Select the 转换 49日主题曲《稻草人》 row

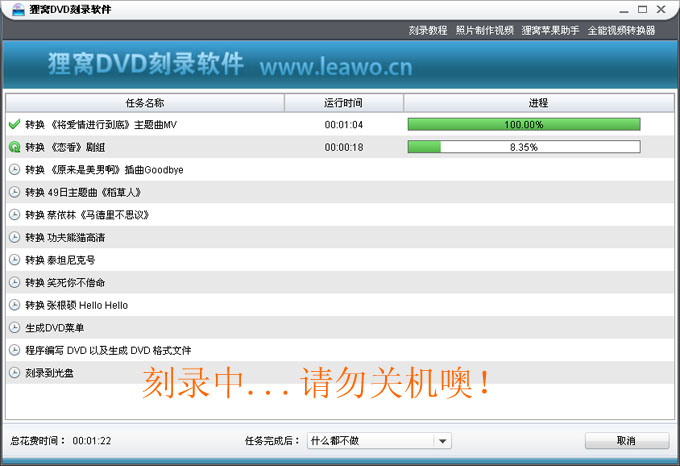coord(340,192)
